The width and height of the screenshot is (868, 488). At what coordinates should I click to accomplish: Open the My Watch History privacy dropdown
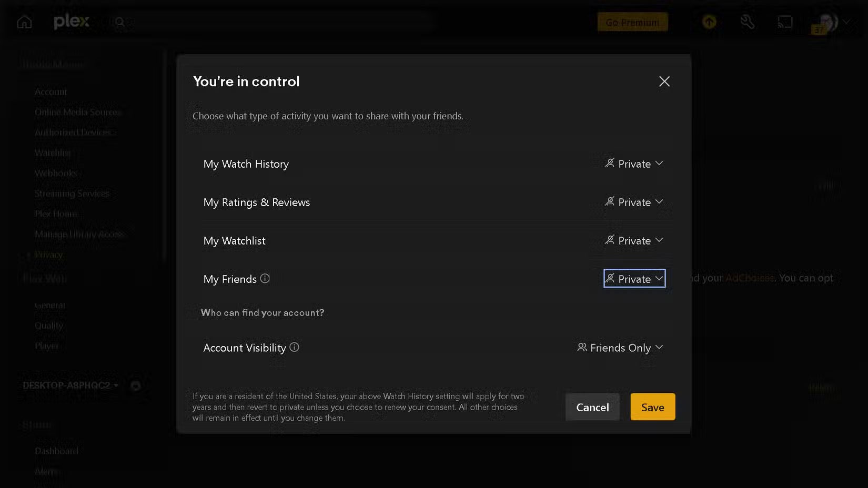(x=634, y=164)
